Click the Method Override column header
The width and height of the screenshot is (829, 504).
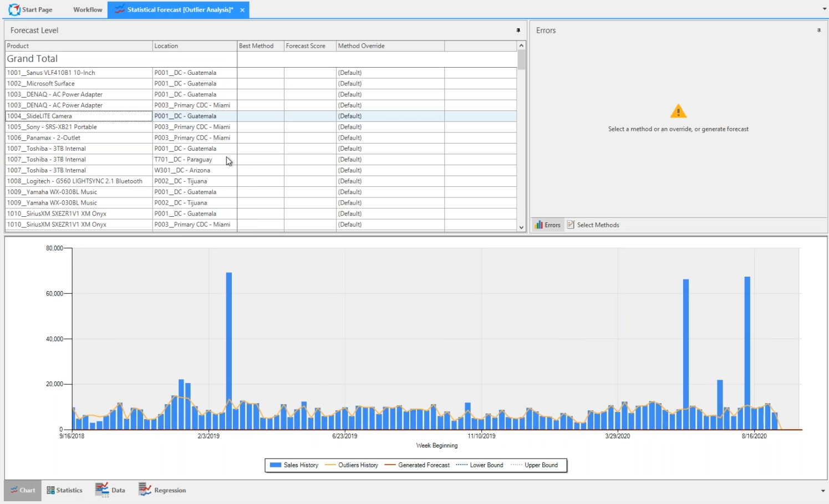coord(390,46)
